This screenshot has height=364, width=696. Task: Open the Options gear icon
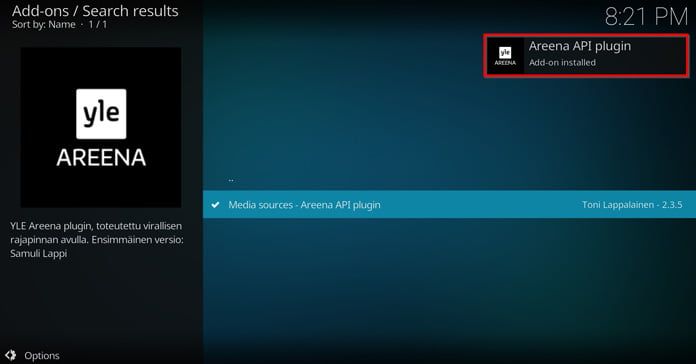point(11,355)
